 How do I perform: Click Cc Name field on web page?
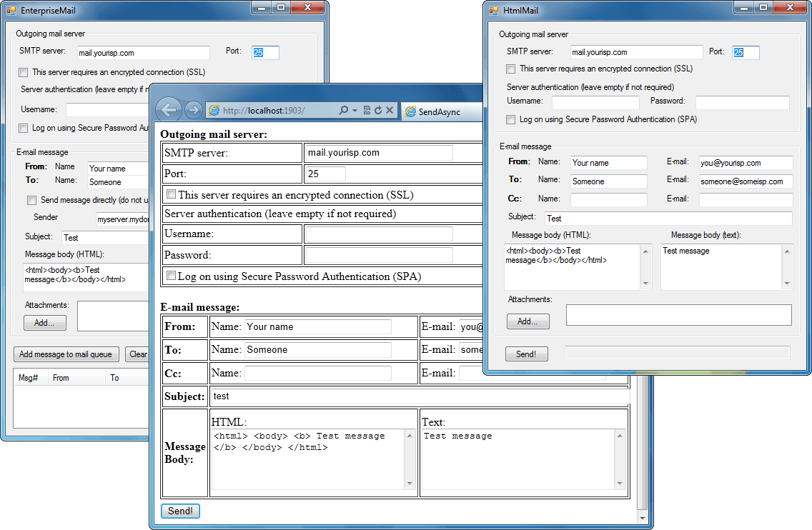click(x=318, y=373)
